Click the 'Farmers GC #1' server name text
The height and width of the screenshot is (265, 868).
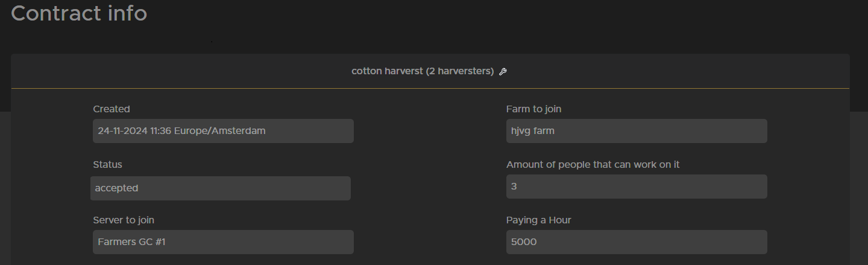(x=131, y=242)
